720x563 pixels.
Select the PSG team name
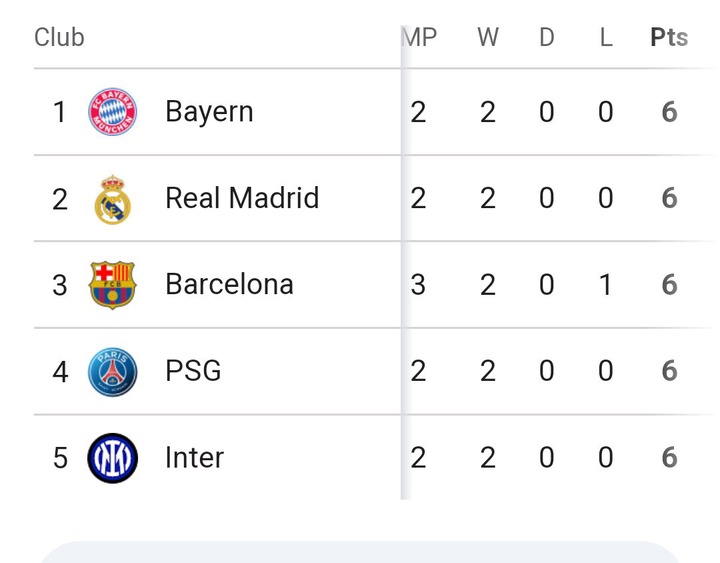[x=193, y=371]
